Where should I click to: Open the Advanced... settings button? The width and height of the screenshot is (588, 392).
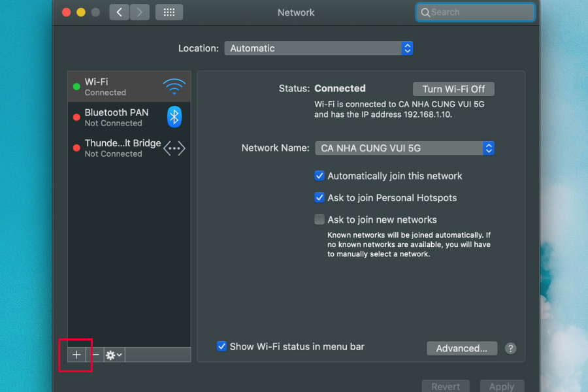click(x=461, y=348)
